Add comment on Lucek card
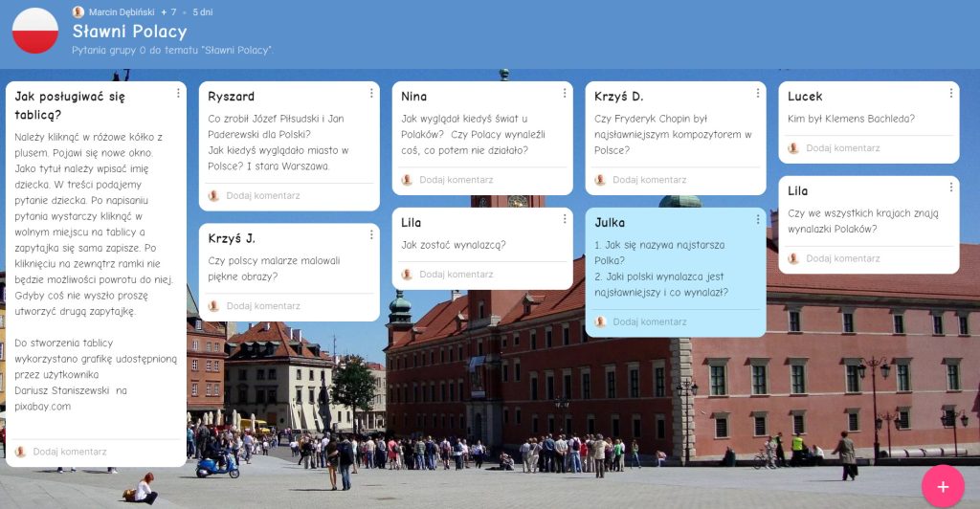The height and width of the screenshot is (509, 980). coord(842,148)
